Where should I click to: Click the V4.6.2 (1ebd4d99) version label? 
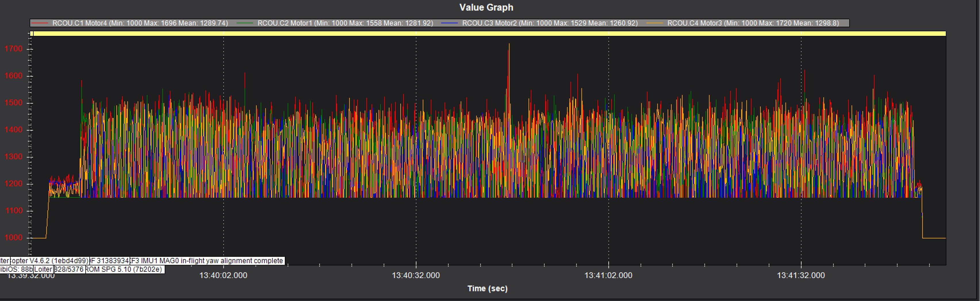pyautogui.click(x=50, y=261)
